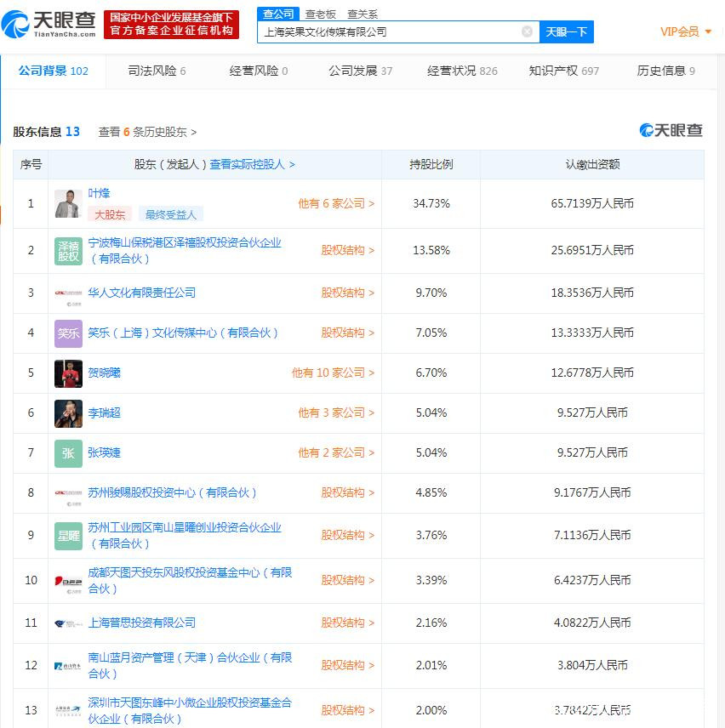
Task: Open the avatar photo of 李瑞超
Action: [68, 413]
